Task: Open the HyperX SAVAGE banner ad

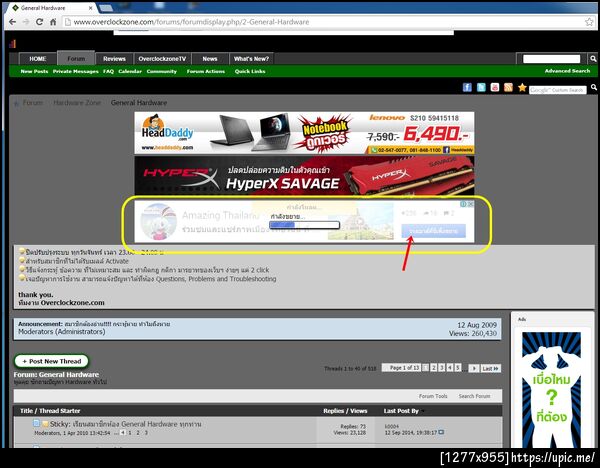Action: (x=304, y=176)
